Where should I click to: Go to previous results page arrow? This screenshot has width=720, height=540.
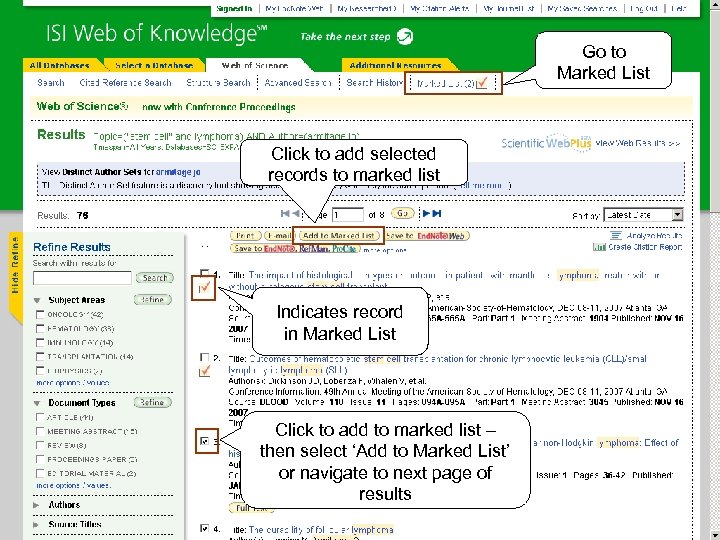click(x=296, y=213)
